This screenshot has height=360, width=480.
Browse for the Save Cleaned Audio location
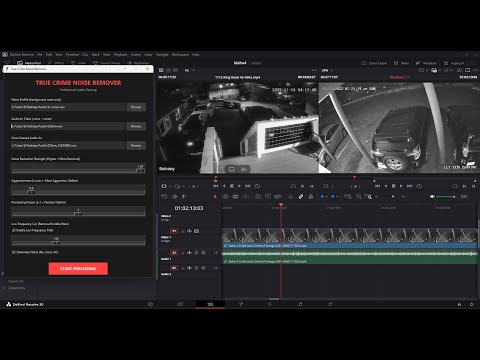tap(136, 145)
